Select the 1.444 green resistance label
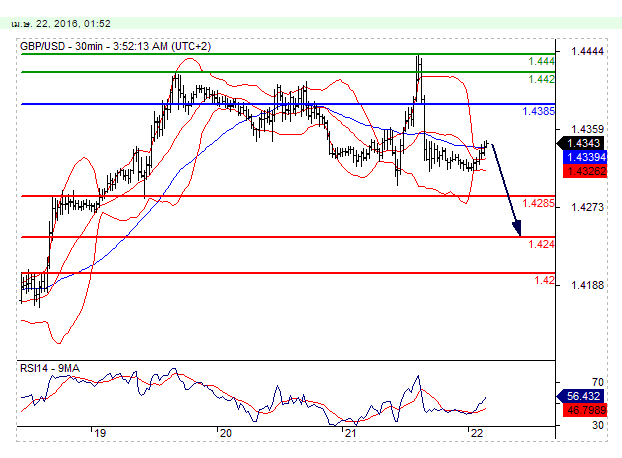Screen dimensions: 622x458 pos(541,61)
